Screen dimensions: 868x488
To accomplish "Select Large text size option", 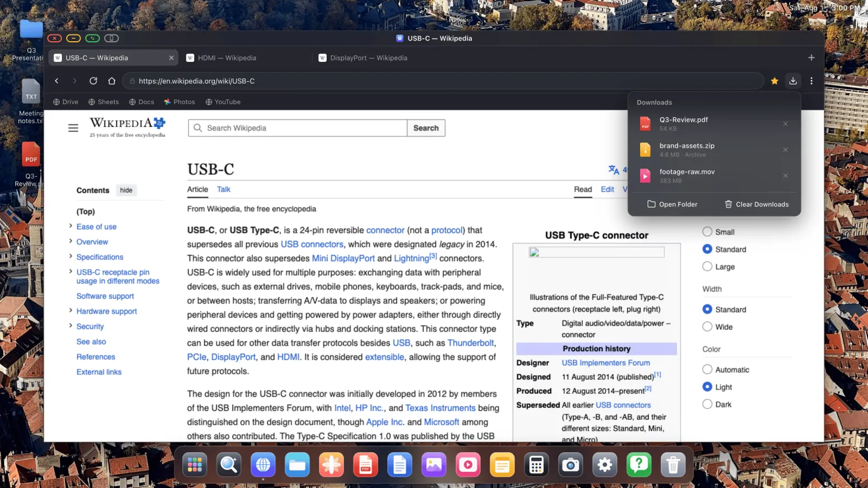I will coord(707,266).
